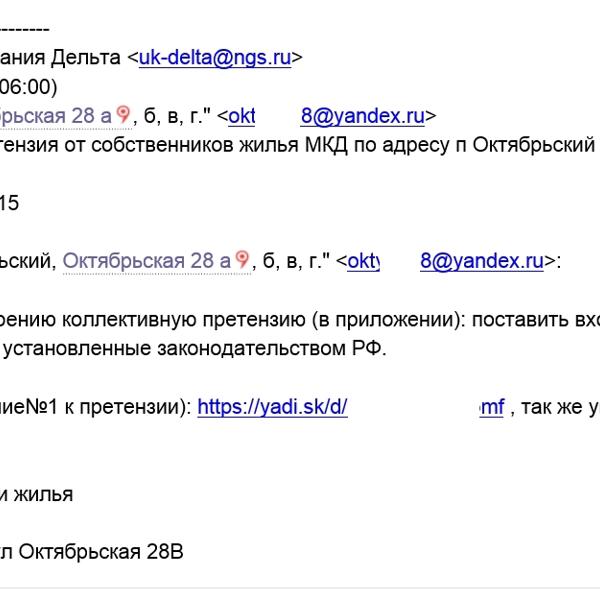Click the '06:00)' time text

28,87
